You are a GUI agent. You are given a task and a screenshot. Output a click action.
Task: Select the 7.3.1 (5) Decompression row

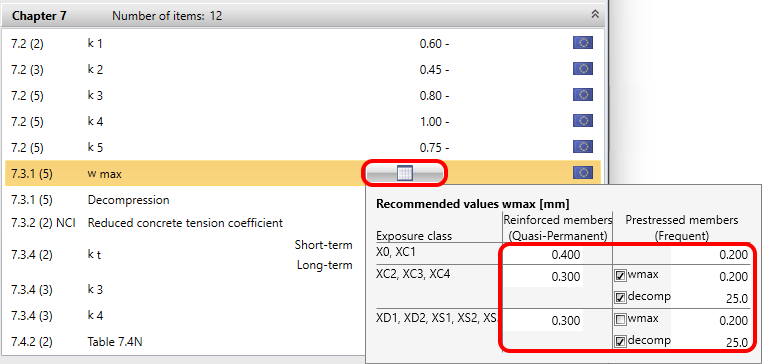click(185, 200)
